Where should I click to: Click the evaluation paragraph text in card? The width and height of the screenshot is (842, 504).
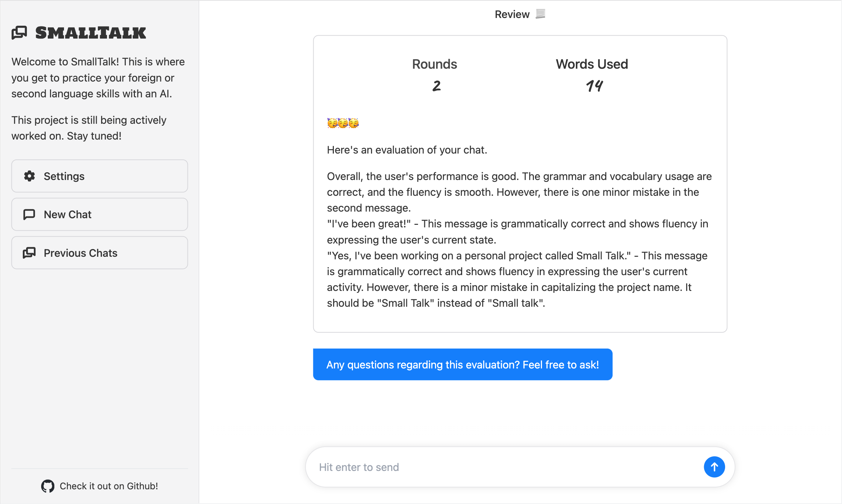pyautogui.click(x=519, y=240)
